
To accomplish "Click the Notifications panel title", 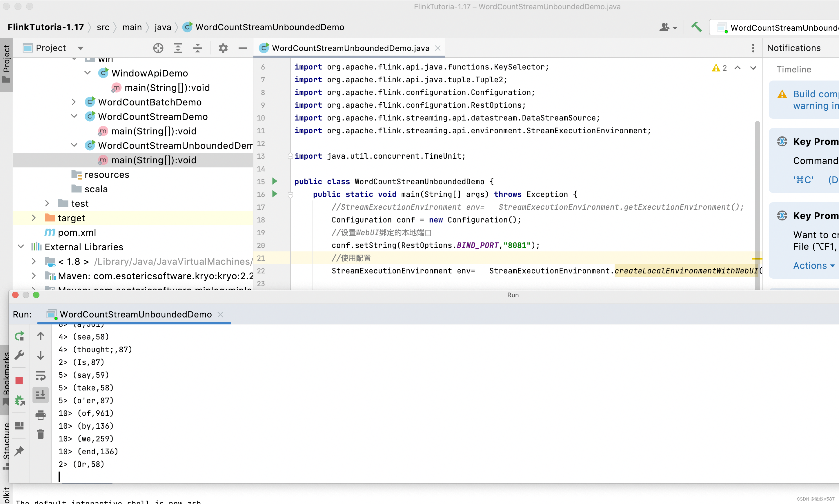I will (794, 48).
